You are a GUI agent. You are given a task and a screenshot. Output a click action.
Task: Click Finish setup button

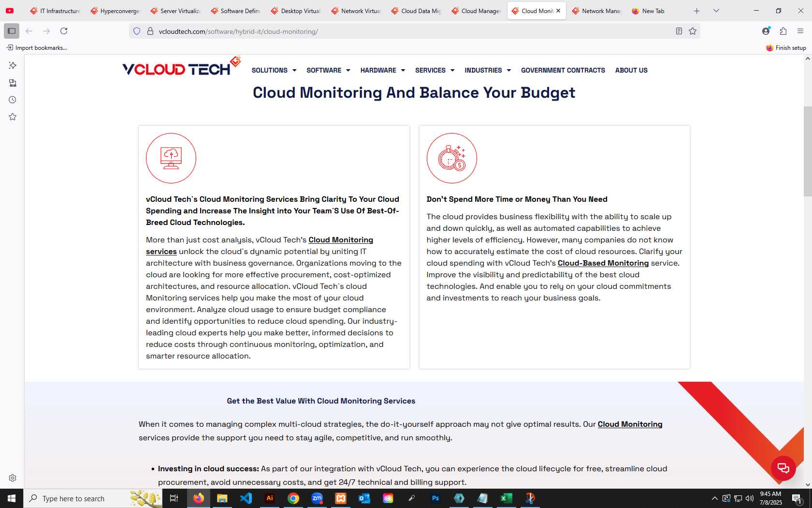click(786, 47)
